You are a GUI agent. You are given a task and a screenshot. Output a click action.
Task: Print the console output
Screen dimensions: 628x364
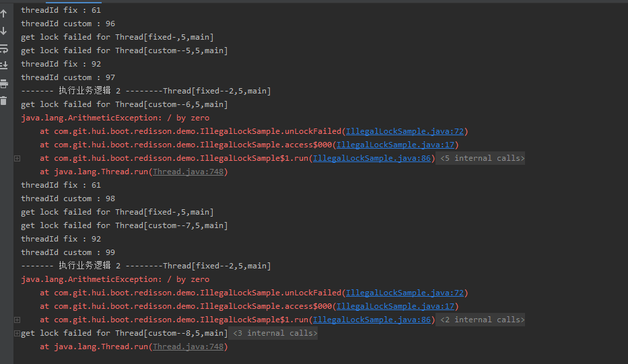[4, 83]
